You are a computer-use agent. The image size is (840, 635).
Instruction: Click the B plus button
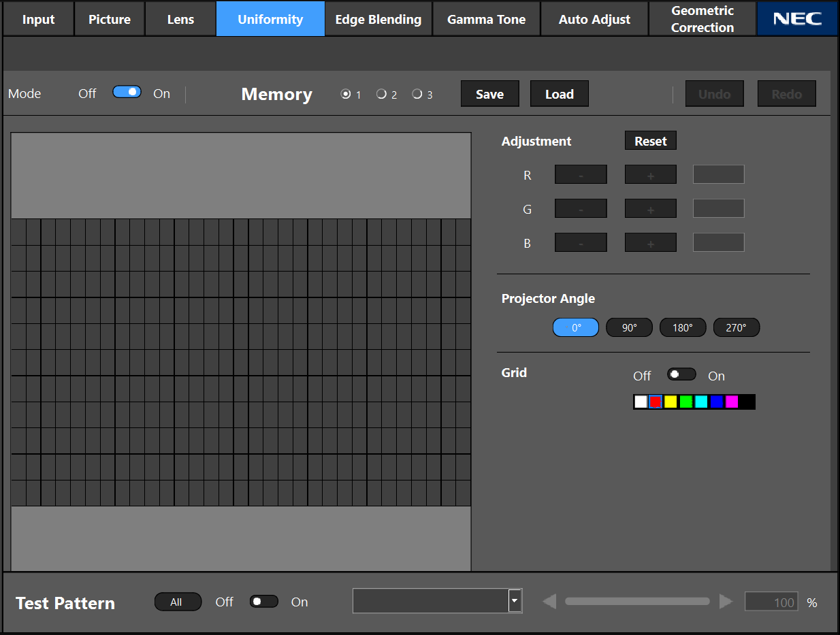[650, 243]
